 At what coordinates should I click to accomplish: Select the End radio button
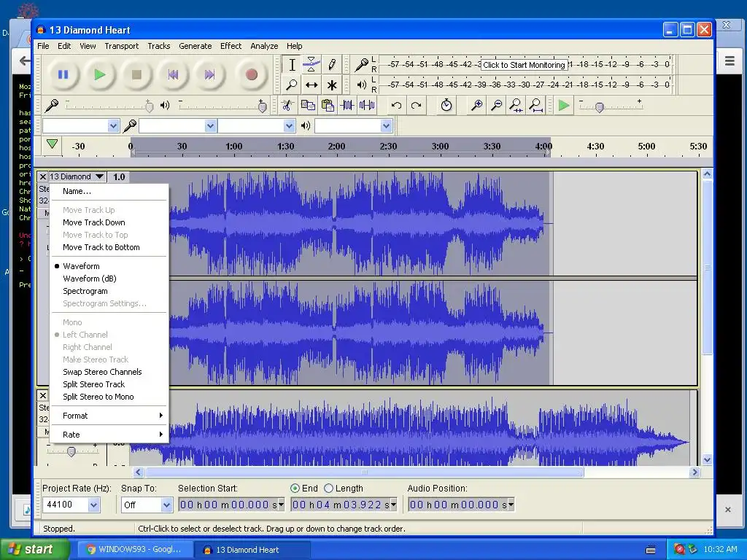[295, 489]
